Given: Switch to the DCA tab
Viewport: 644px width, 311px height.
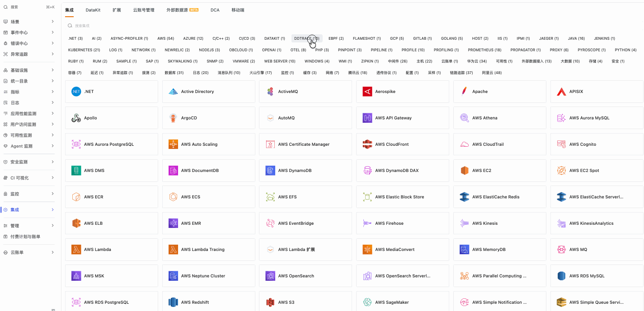Looking at the screenshot, I should (x=215, y=10).
